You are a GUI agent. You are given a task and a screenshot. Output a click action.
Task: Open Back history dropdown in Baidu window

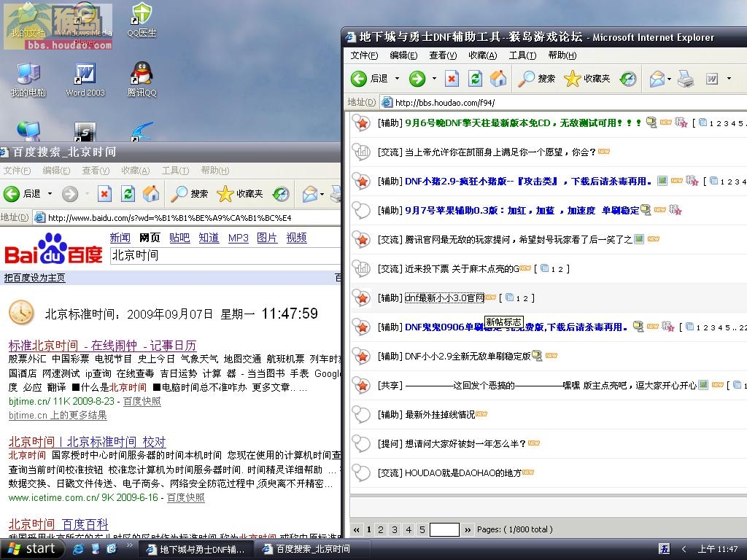[x=50, y=194]
